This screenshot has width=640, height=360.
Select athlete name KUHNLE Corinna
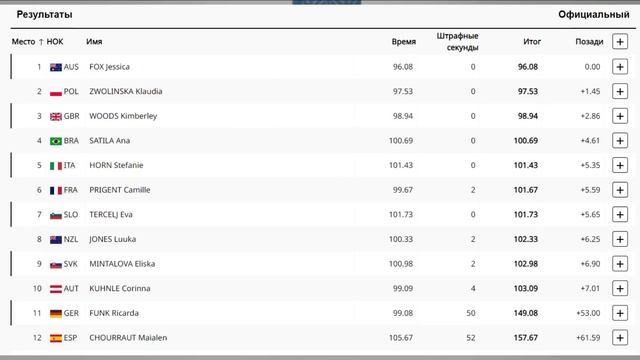click(120, 289)
